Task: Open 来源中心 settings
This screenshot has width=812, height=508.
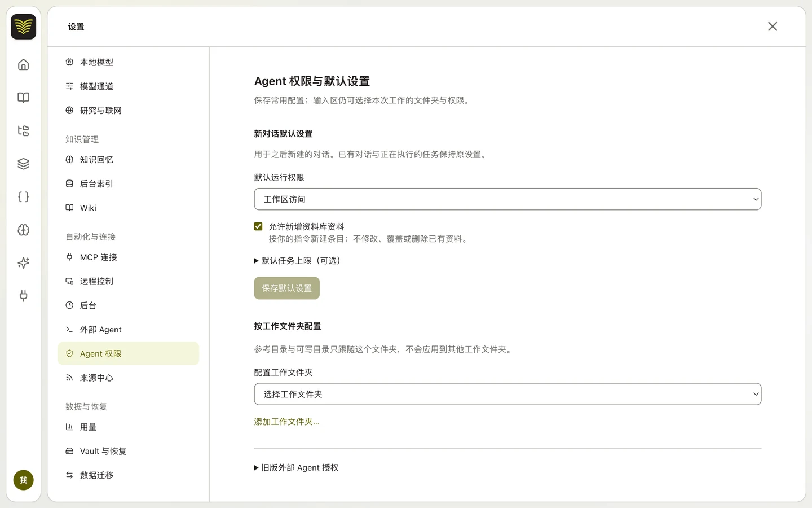Action: pos(129,378)
